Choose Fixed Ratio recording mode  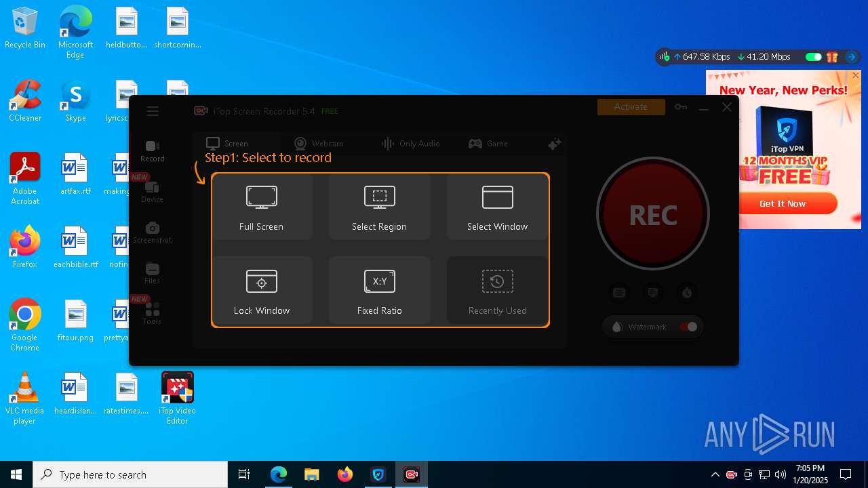coord(380,291)
